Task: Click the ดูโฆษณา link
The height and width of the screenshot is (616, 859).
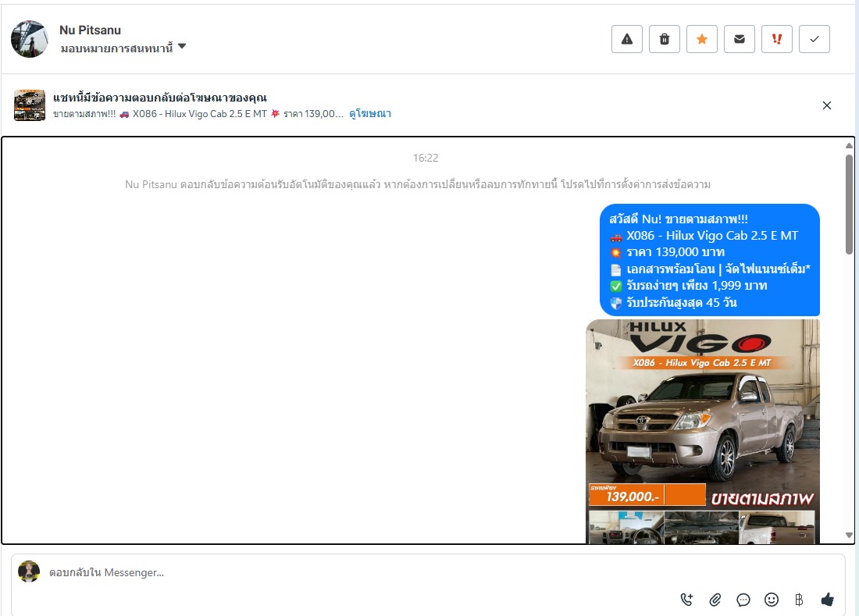Action: 370,114
